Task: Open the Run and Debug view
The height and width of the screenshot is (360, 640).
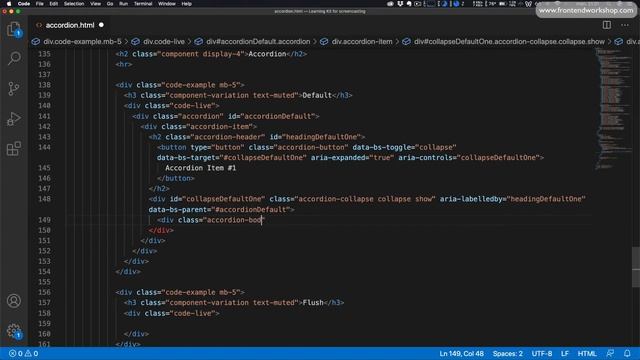Action: pyautogui.click(x=14, y=119)
